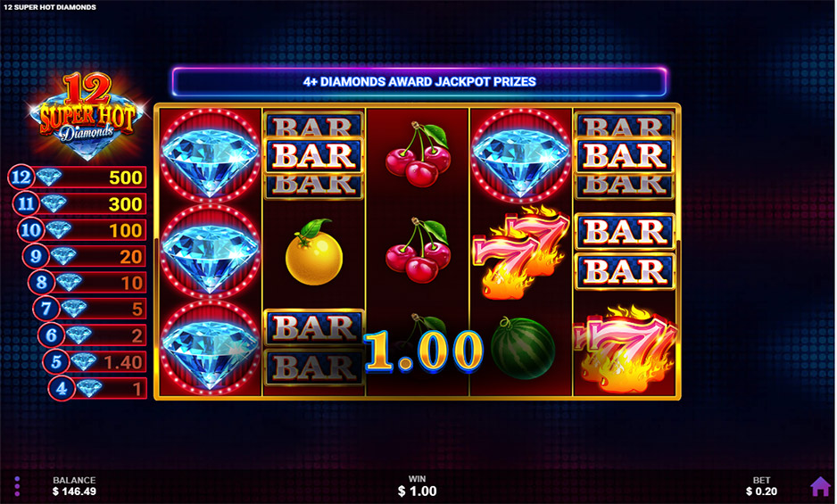This screenshot has height=504, width=837.
Task: Open the three-dot menu icon
Action: tap(17, 486)
